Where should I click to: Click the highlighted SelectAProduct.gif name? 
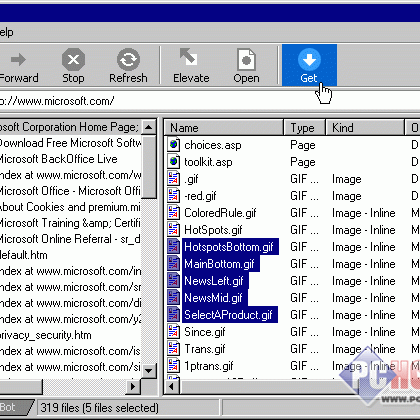(230, 315)
